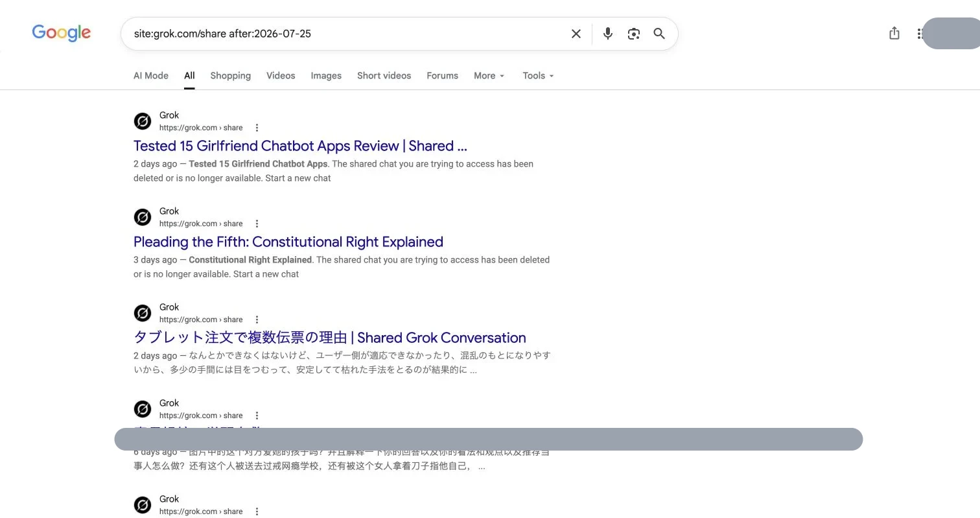Viewport: 980px width, 518px height.
Task: Click the share icon at top right
Action: [894, 33]
